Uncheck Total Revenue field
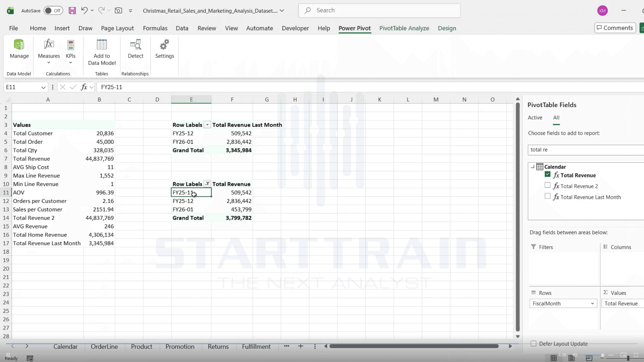 coord(547,174)
